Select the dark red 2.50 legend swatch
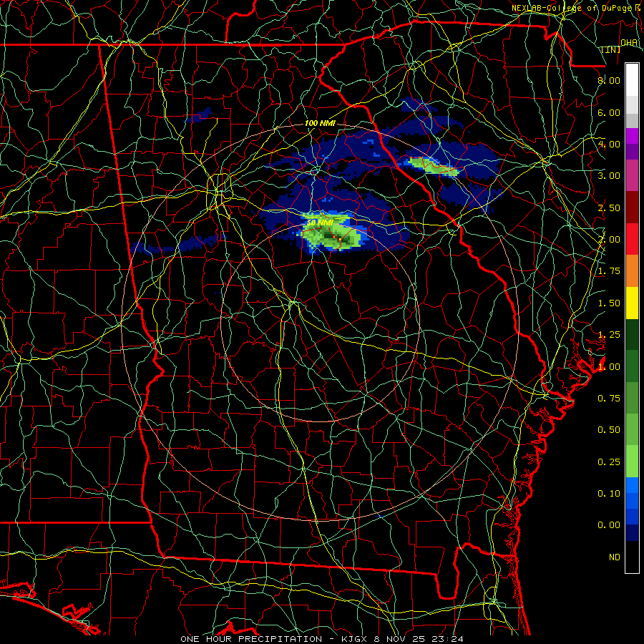The height and width of the screenshot is (644, 644). (x=632, y=208)
